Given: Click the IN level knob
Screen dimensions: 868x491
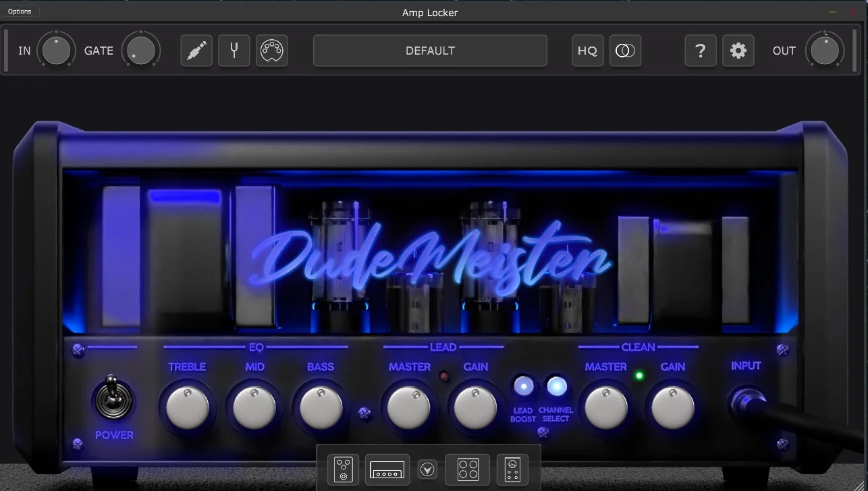Looking at the screenshot, I should [56, 51].
